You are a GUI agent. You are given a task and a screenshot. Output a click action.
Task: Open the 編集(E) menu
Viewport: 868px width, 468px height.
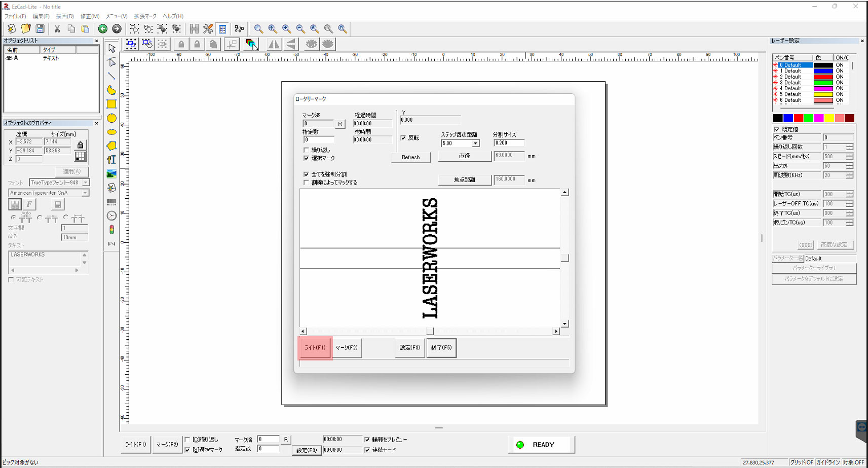tap(41, 16)
